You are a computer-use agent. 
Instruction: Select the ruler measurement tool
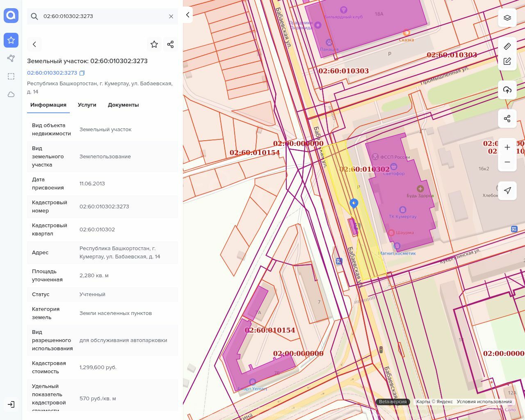tap(507, 46)
